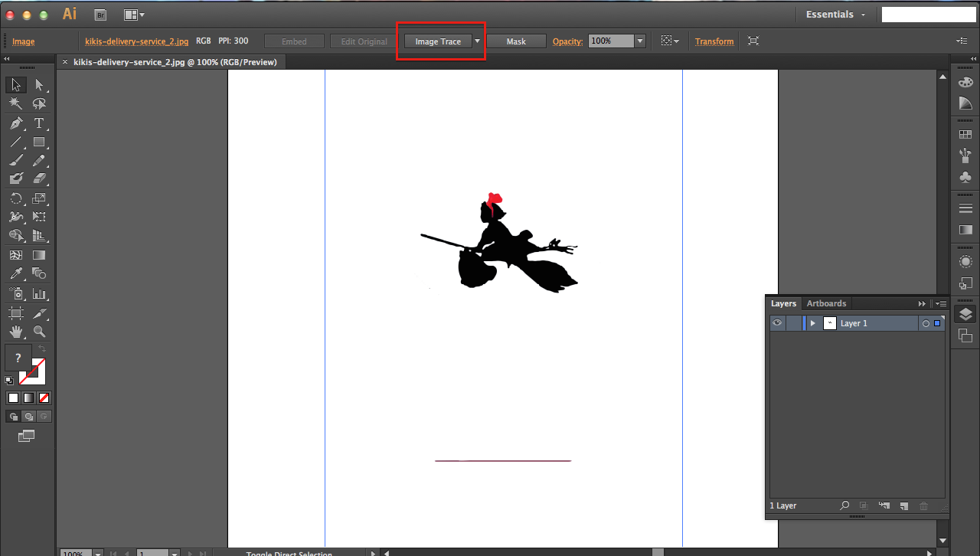Click Layer 1 target circle
This screenshot has height=556, width=980.
[x=926, y=324]
